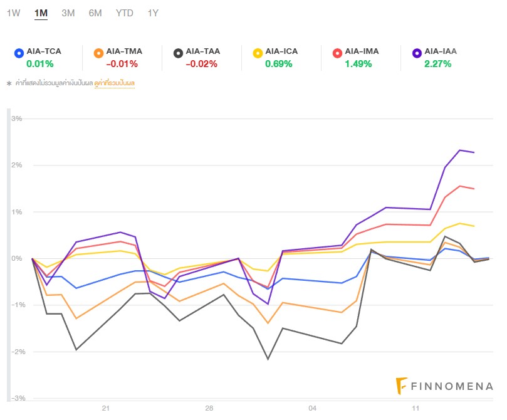This screenshot has height=420, width=507.
Task: Toggle the purple AIA-IAA legend circle
Action: pyautogui.click(x=416, y=53)
